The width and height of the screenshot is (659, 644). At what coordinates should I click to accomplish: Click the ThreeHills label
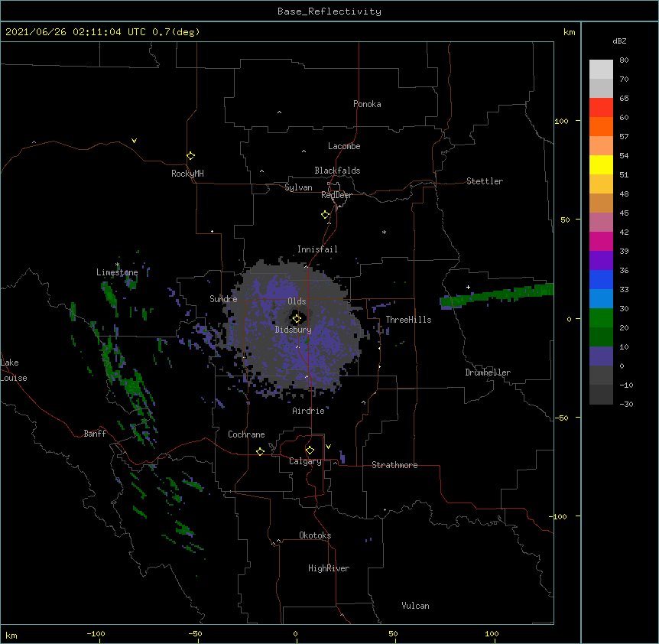tap(408, 320)
